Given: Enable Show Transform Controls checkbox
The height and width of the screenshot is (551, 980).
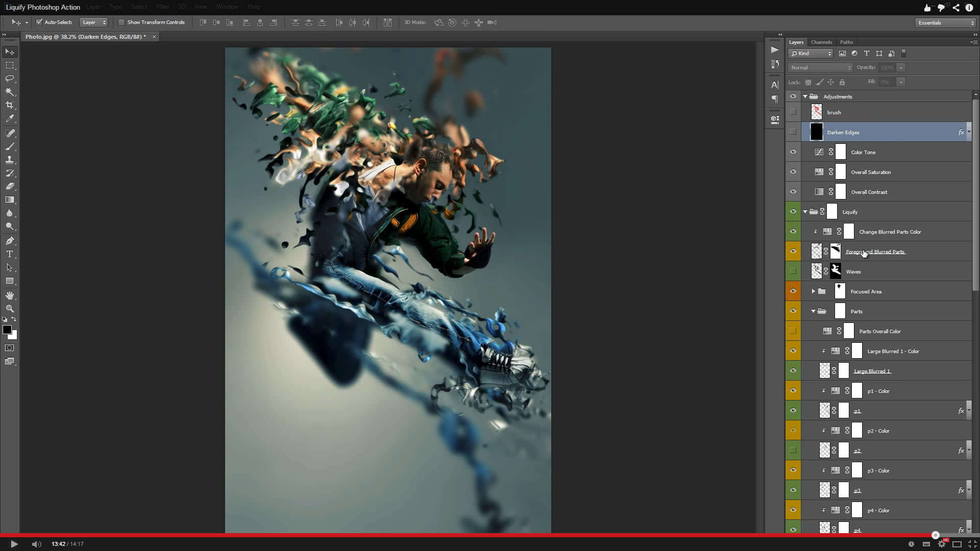Looking at the screenshot, I should pyautogui.click(x=121, y=22).
